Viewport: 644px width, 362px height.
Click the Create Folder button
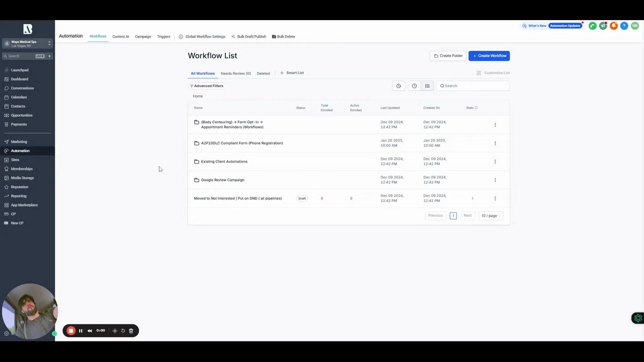coord(448,56)
